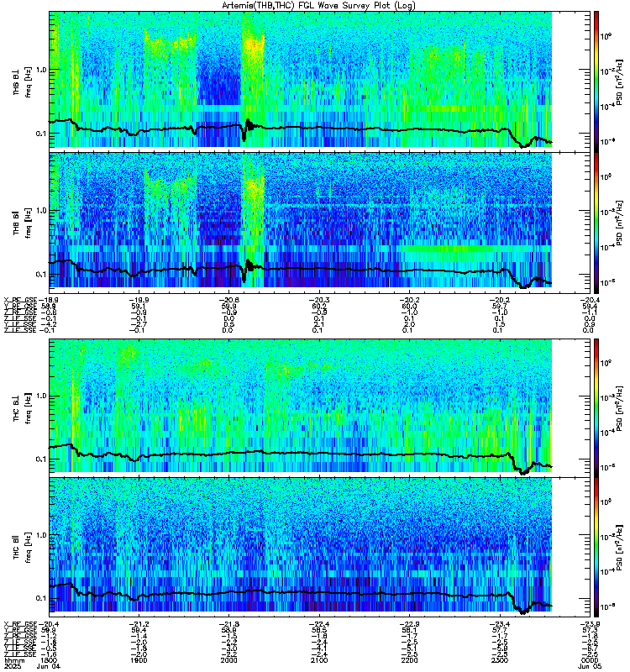Click the '1.0' frequency tick of the THC B⊥ panel
Screen dimensions: 630x672
40,396
